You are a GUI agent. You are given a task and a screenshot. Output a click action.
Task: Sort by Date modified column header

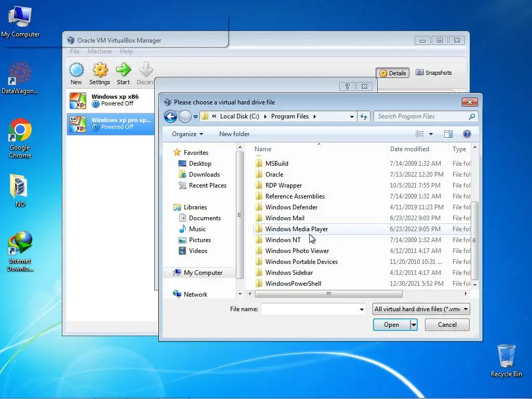409,149
